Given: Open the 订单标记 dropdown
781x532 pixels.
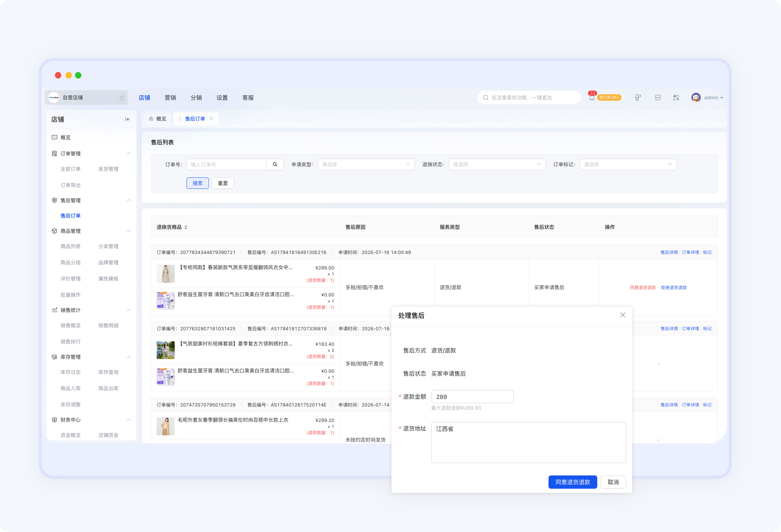Looking at the screenshot, I should pyautogui.click(x=628, y=164).
